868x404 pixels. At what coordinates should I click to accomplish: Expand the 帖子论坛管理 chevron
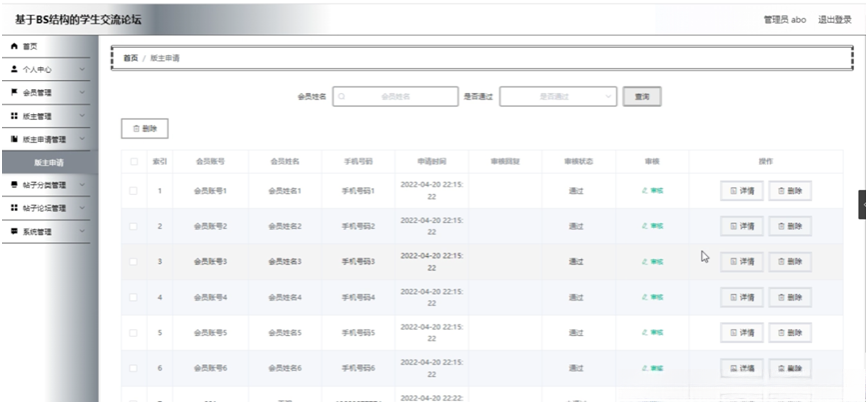pos(82,208)
